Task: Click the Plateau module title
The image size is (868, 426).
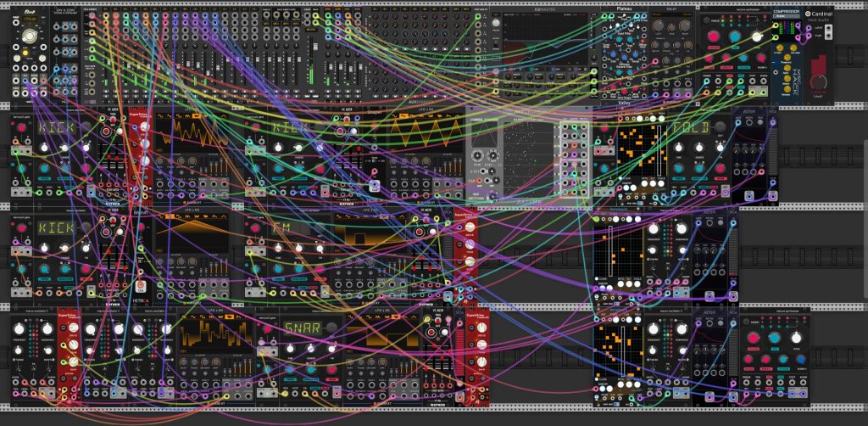Action: [624, 8]
